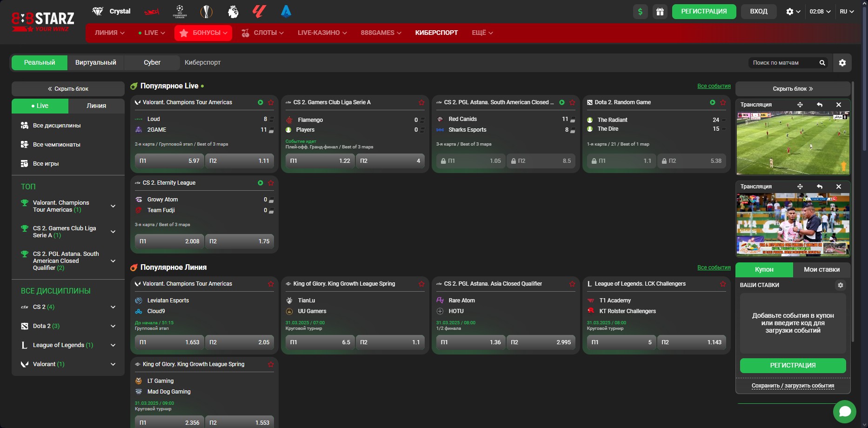
Task: Expand League of Legends discipline list
Action: 113,345
